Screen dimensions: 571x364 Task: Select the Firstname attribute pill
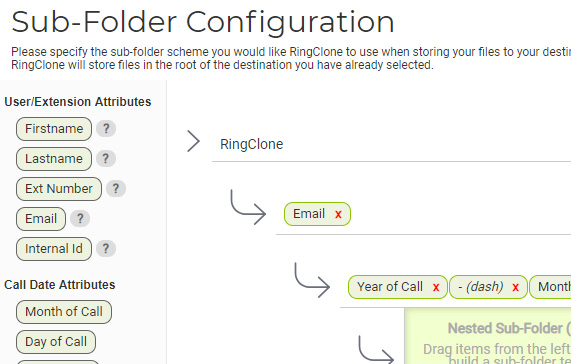coord(54,129)
